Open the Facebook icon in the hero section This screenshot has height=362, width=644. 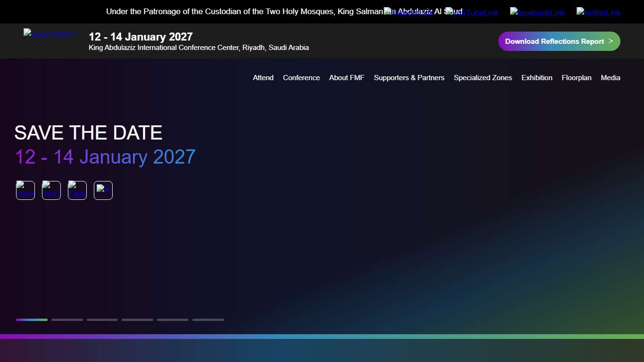pos(77,190)
